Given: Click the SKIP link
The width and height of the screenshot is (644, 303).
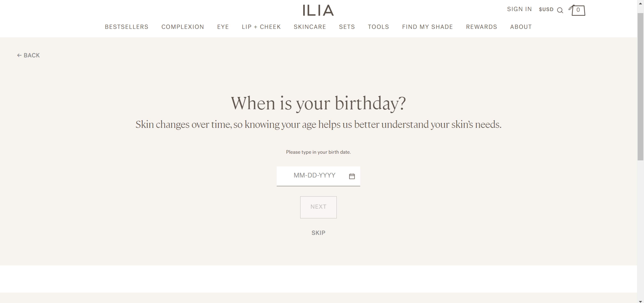Looking at the screenshot, I should [318, 233].
